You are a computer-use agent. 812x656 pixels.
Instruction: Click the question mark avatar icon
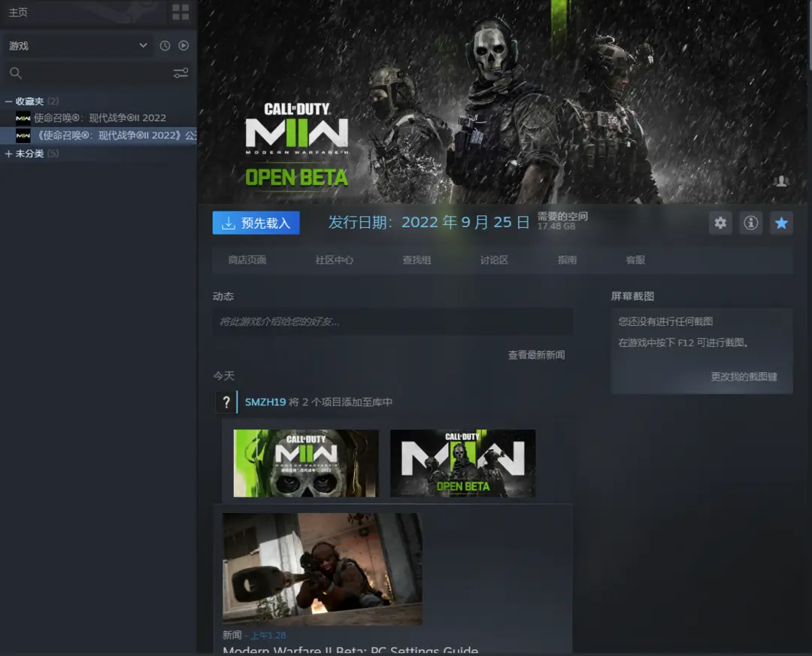[226, 402]
